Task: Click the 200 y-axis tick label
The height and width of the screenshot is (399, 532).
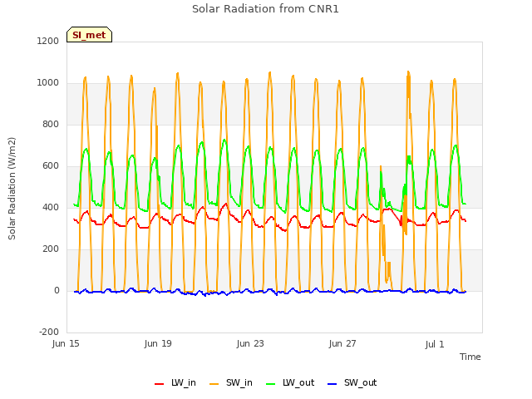Action: point(51,249)
